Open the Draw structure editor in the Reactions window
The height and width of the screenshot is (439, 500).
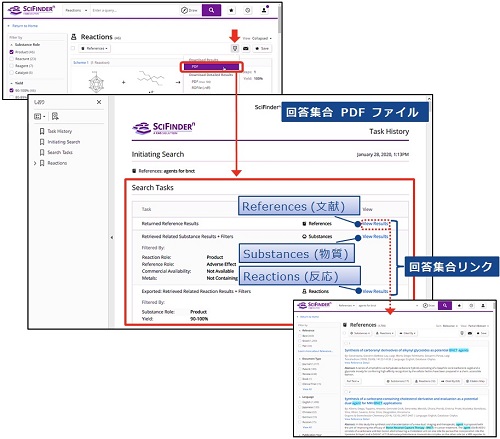[189, 10]
